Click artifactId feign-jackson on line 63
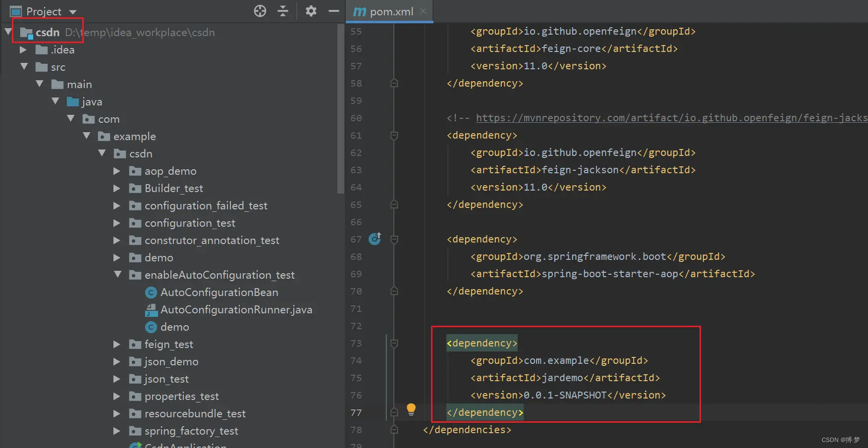The height and width of the screenshot is (448, 868). (583, 170)
